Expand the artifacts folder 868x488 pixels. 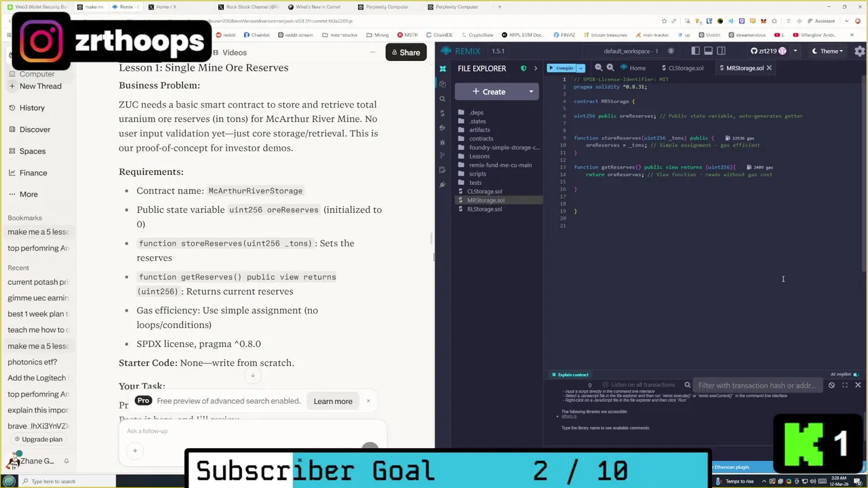tap(479, 129)
